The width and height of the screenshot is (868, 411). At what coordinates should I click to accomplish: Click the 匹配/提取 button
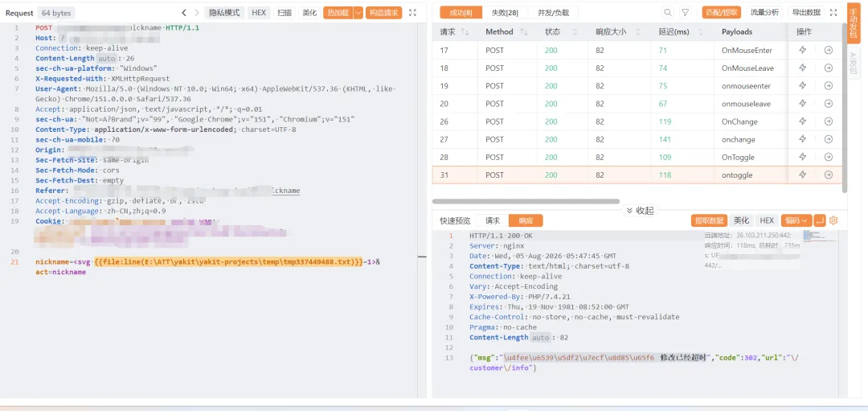[x=721, y=13]
